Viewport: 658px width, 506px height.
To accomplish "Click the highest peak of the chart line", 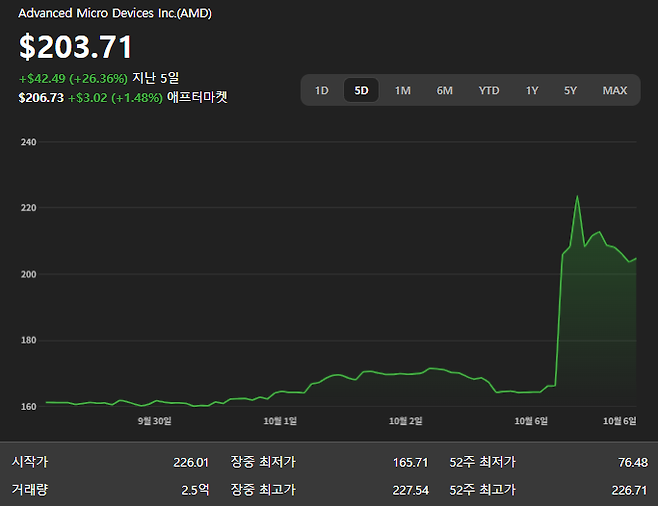I will point(577,196).
